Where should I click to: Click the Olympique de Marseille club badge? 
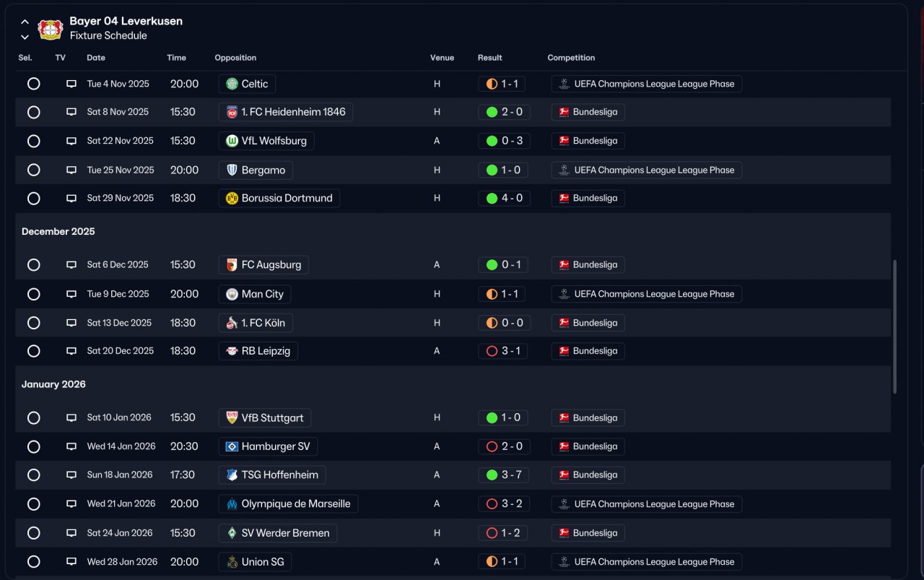pyautogui.click(x=232, y=504)
